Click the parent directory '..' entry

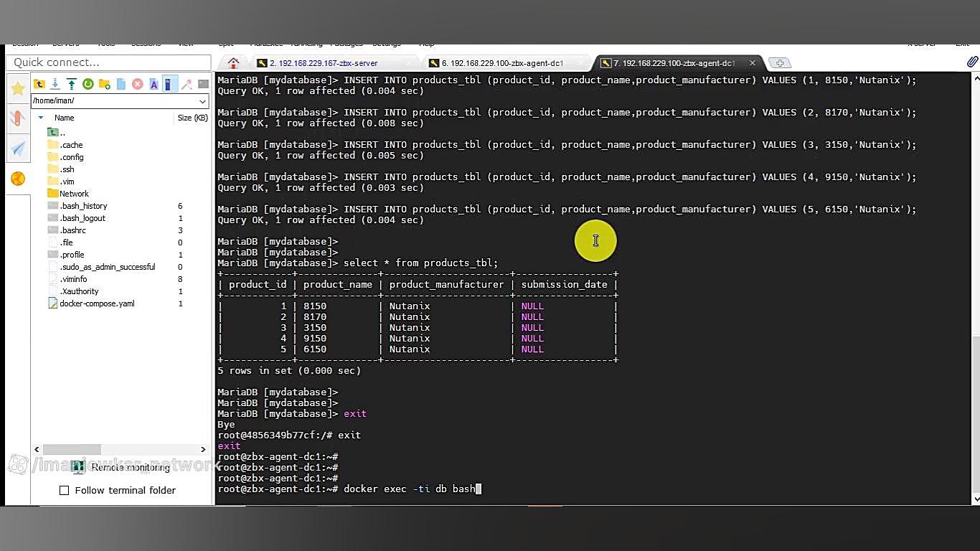click(x=57, y=133)
